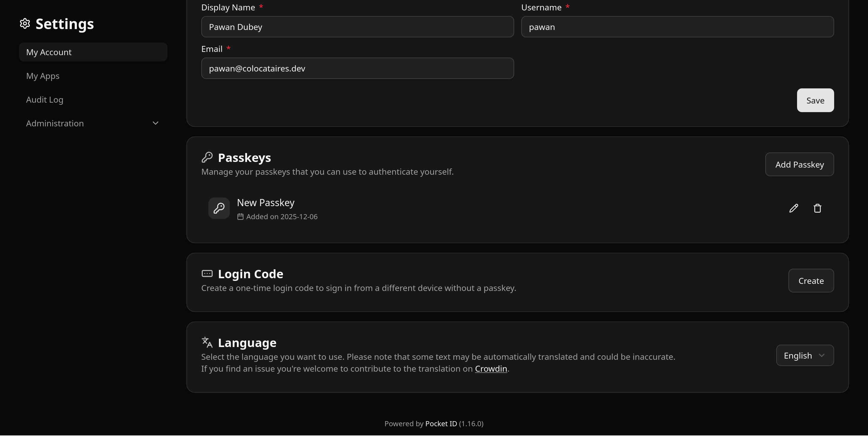This screenshot has width=868, height=436.
Task: Click the Language translation icon
Action: pyautogui.click(x=207, y=342)
